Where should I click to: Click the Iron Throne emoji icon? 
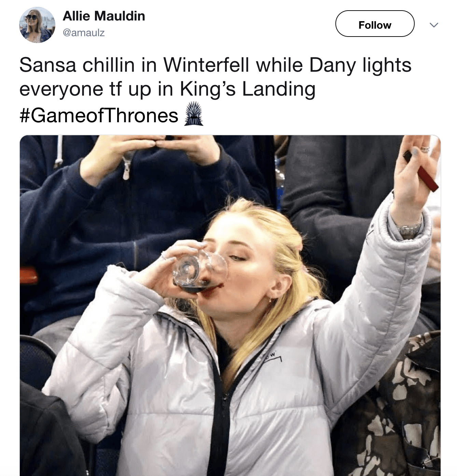194,114
